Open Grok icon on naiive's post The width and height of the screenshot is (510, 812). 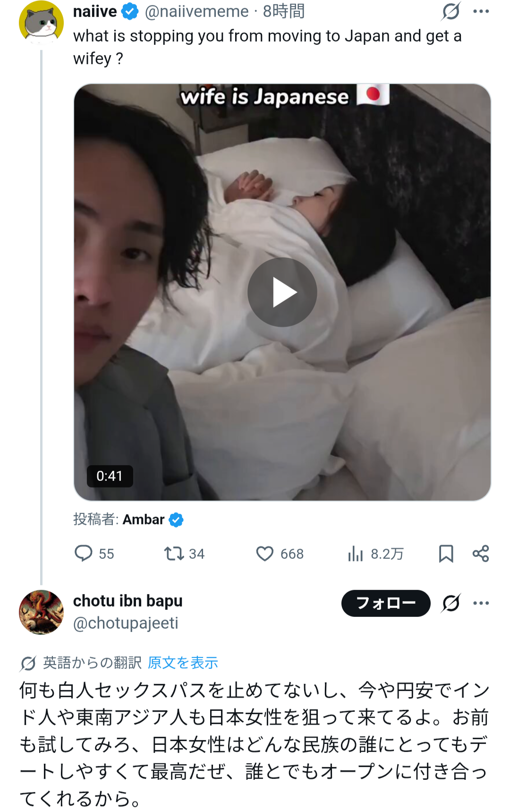(x=450, y=11)
